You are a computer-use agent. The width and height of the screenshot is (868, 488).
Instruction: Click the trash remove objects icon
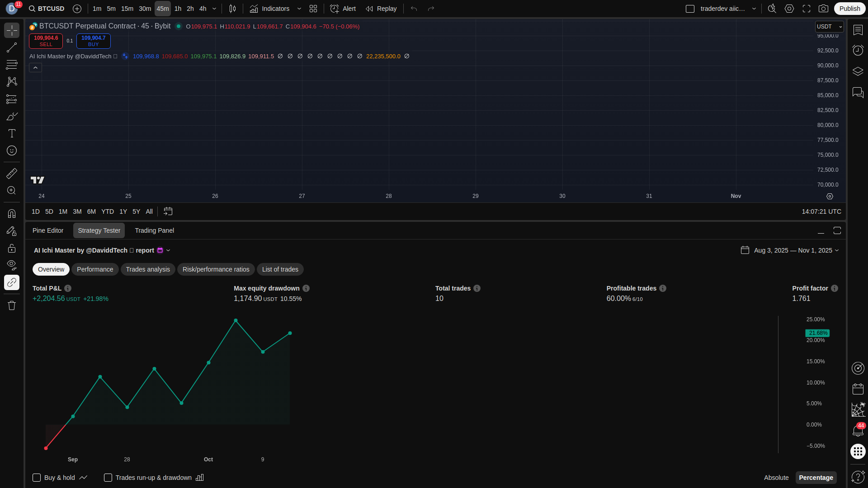(x=12, y=305)
